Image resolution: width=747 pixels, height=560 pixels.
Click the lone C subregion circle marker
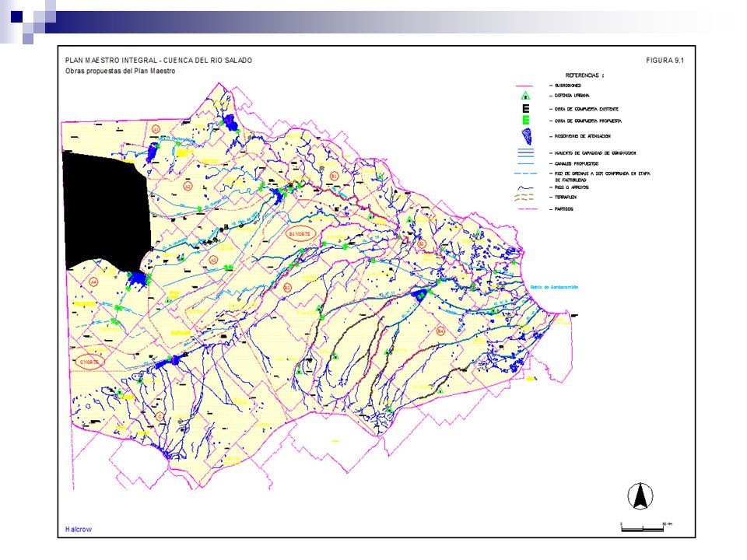coord(160,417)
